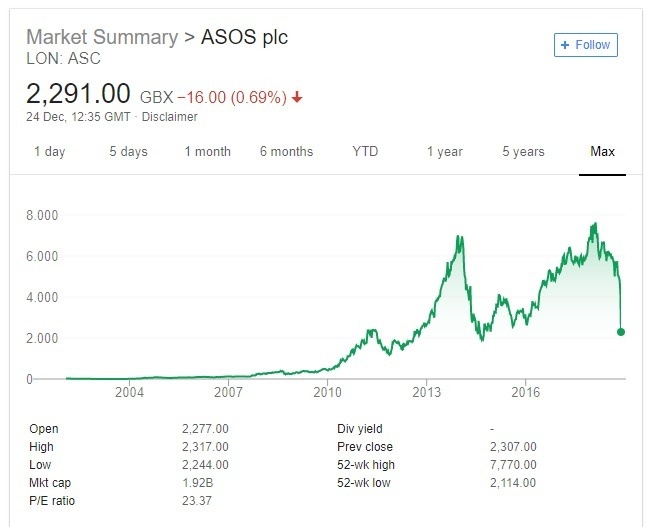647x527 pixels.
Task: Switch chart to 6 months
Action: tap(286, 152)
